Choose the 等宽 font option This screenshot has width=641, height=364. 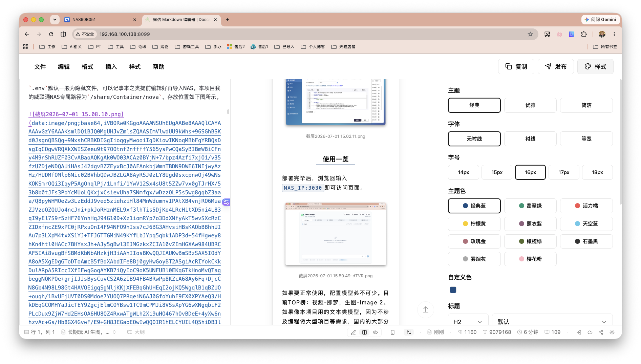(586, 139)
